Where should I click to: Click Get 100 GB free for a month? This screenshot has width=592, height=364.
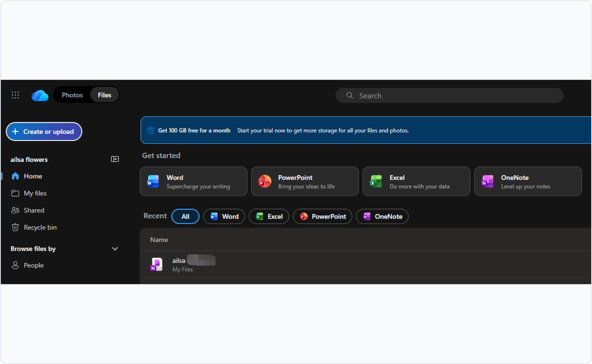[194, 130]
